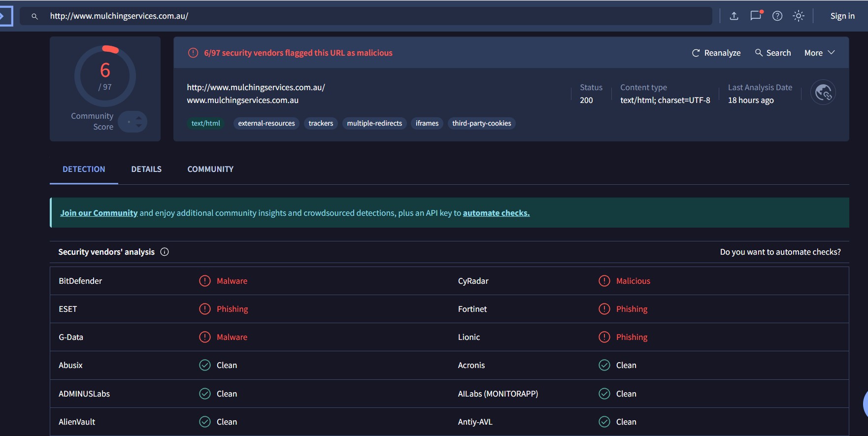
Task: Click the CyRadar vendor name
Action: 473,281
